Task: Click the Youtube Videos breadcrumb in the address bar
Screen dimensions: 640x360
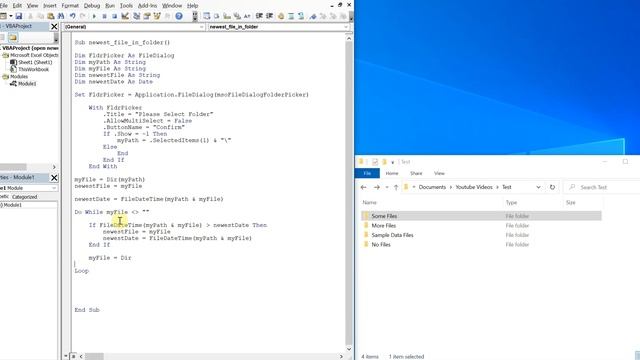Action: click(474, 187)
